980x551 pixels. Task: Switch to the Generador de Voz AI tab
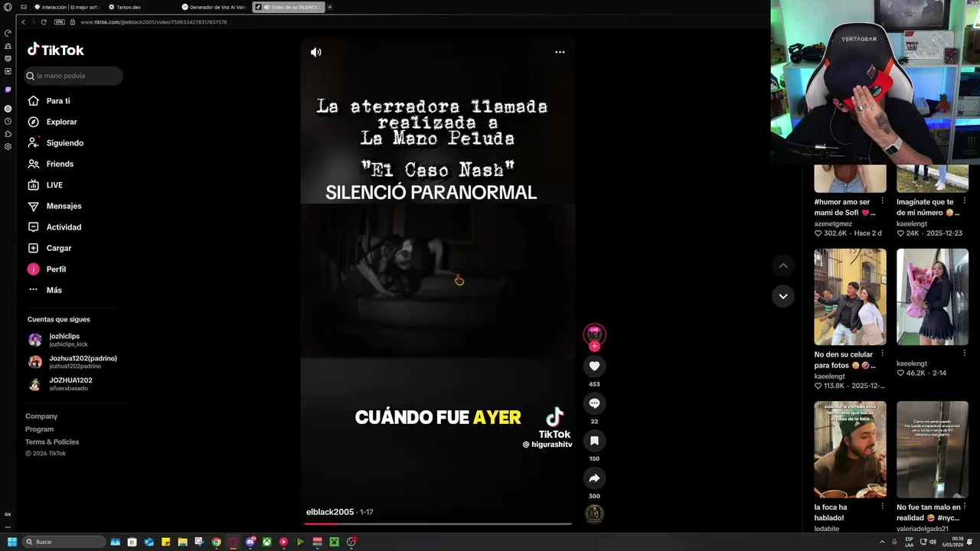(x=214, y=7)
